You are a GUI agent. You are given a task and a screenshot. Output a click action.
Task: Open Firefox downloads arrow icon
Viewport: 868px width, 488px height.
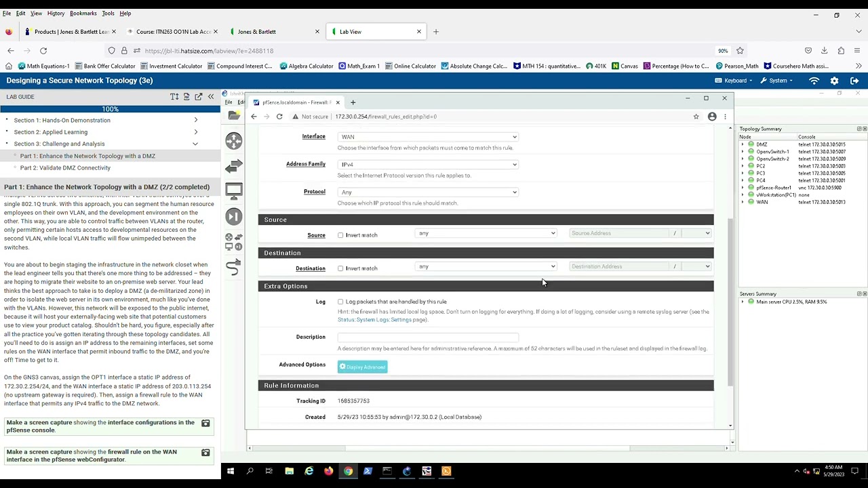coord(825,51)
